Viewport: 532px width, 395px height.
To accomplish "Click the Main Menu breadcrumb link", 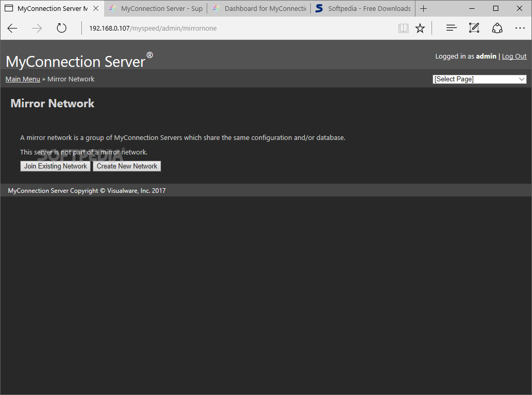I will coord(23,79).
